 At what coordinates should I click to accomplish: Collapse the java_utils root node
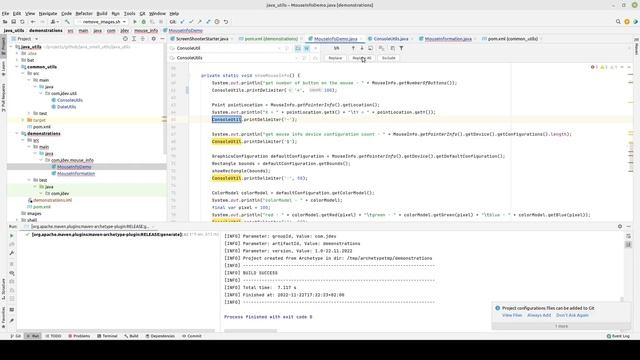coord(11,47)
